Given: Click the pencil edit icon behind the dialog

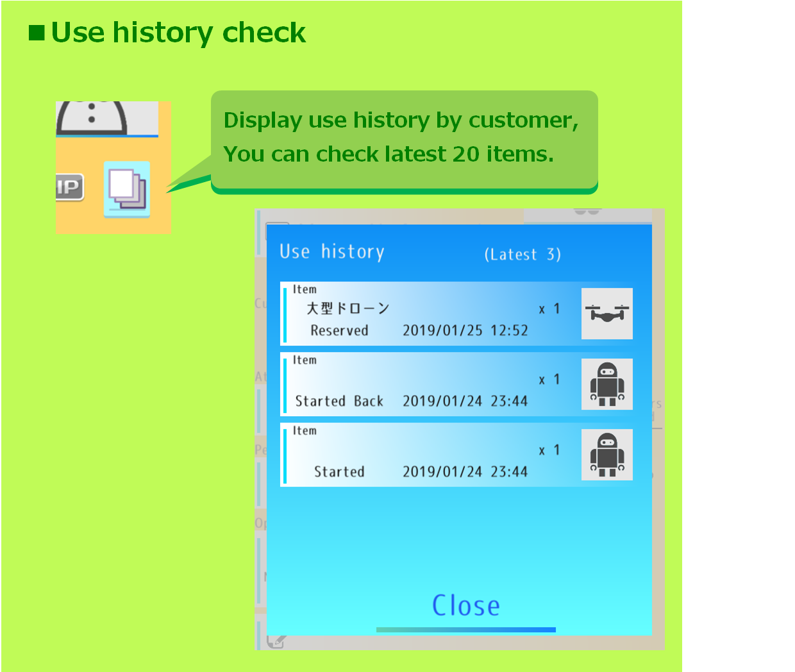Looking at the screenshot, I should point(276,640).
